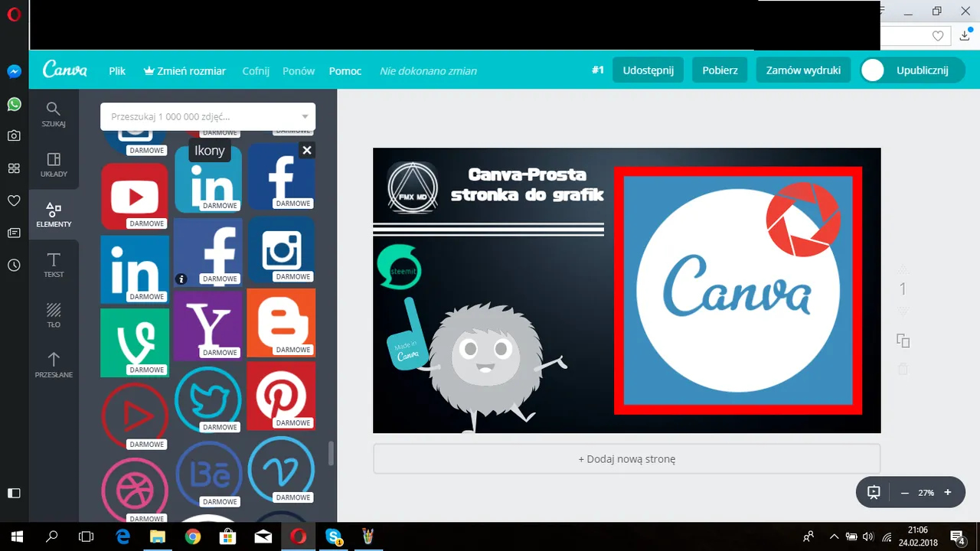Click Dodaj nową stronę button

[627, 459]
